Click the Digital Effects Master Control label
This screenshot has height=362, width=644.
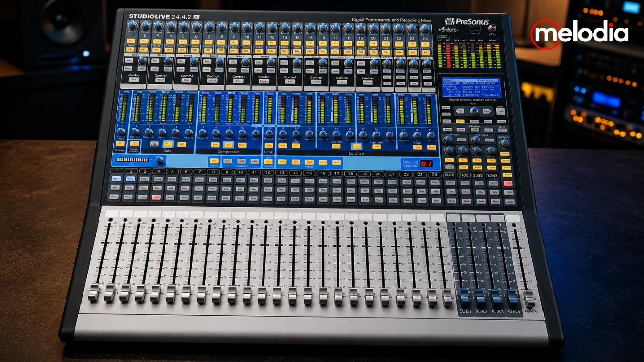coord(472,100)
